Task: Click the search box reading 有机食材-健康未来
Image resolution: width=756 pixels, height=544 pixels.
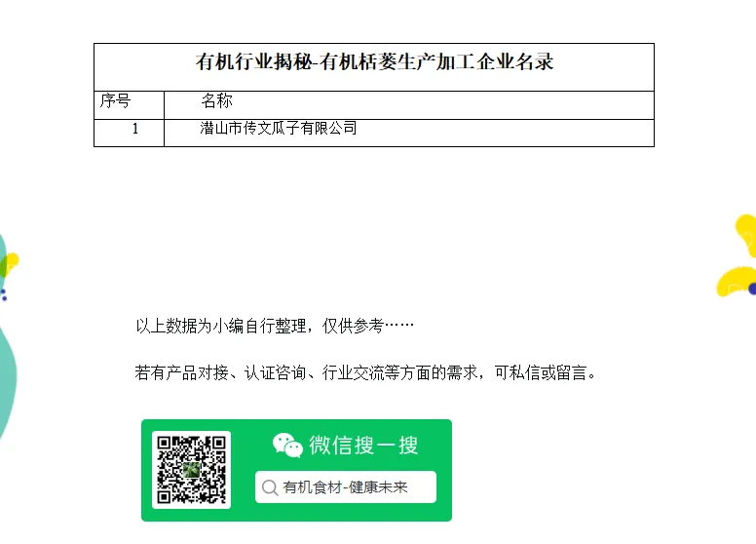Action: pos(346,487)
